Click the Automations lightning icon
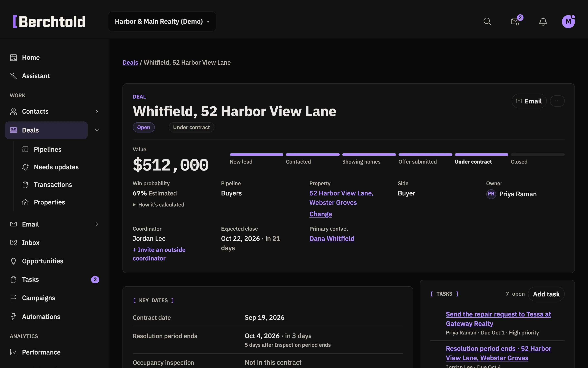This screenshot has width=588, height=368. point(14,316)
